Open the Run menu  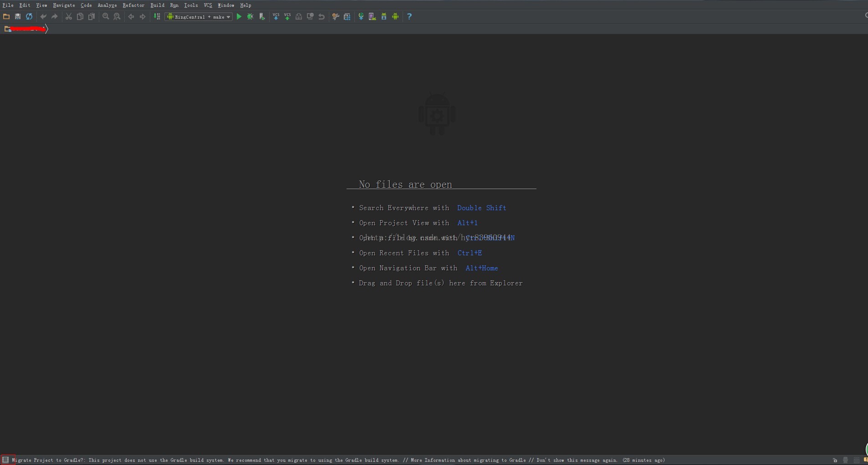pyautogui.click(x=174, y=5)
